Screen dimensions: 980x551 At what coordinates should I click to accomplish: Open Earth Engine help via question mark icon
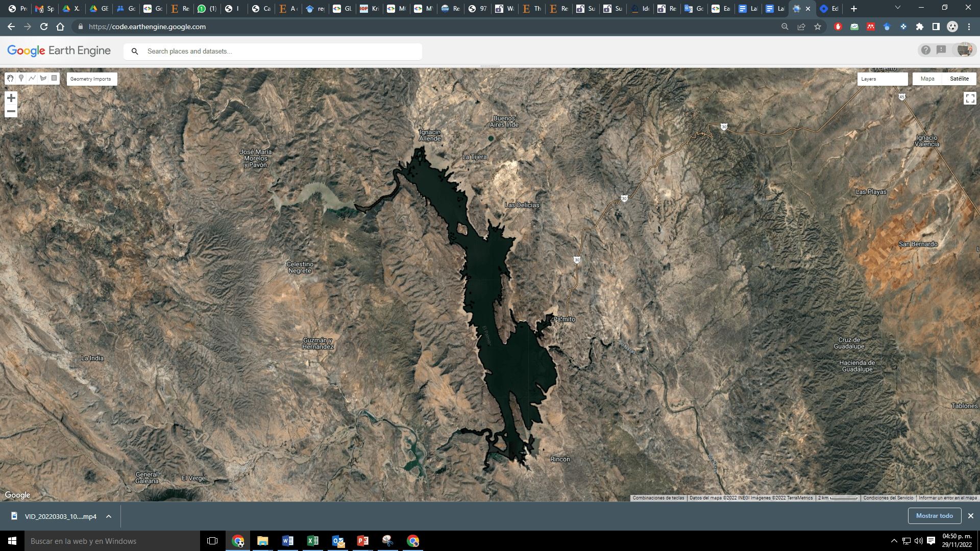pyautogui.click(x=925, y=50)
